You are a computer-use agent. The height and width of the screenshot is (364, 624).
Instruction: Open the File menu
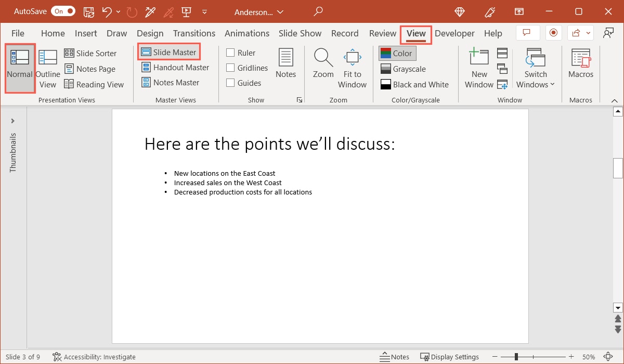[x=18, y=33]
